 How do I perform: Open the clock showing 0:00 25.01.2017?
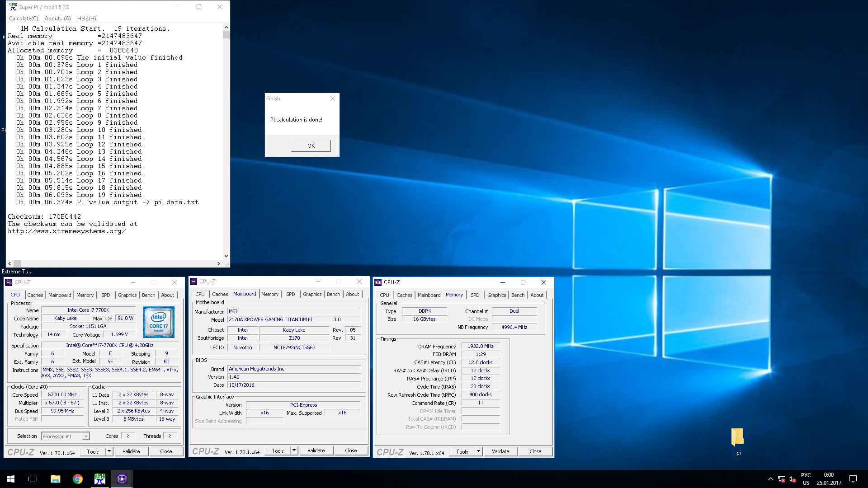(829, 479)
